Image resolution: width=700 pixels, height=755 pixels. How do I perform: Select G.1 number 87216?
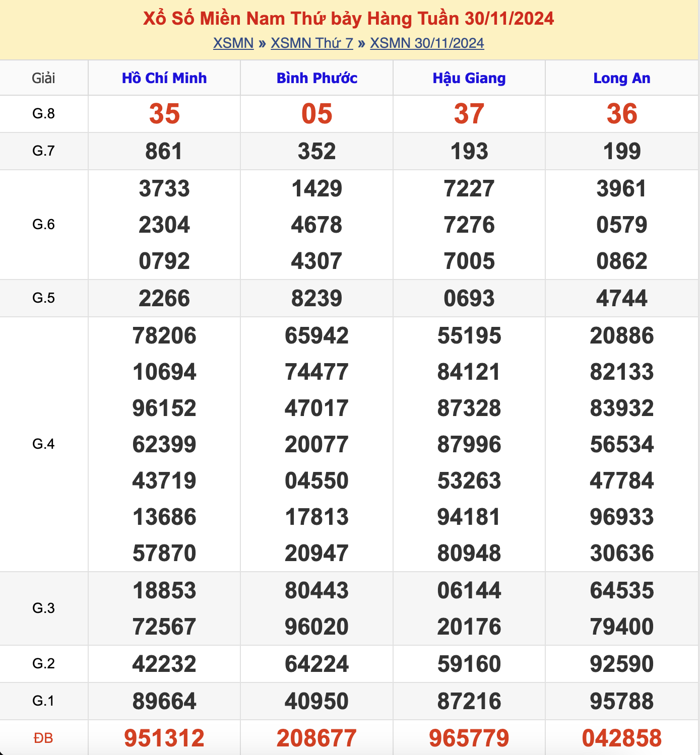click(469, 701)
